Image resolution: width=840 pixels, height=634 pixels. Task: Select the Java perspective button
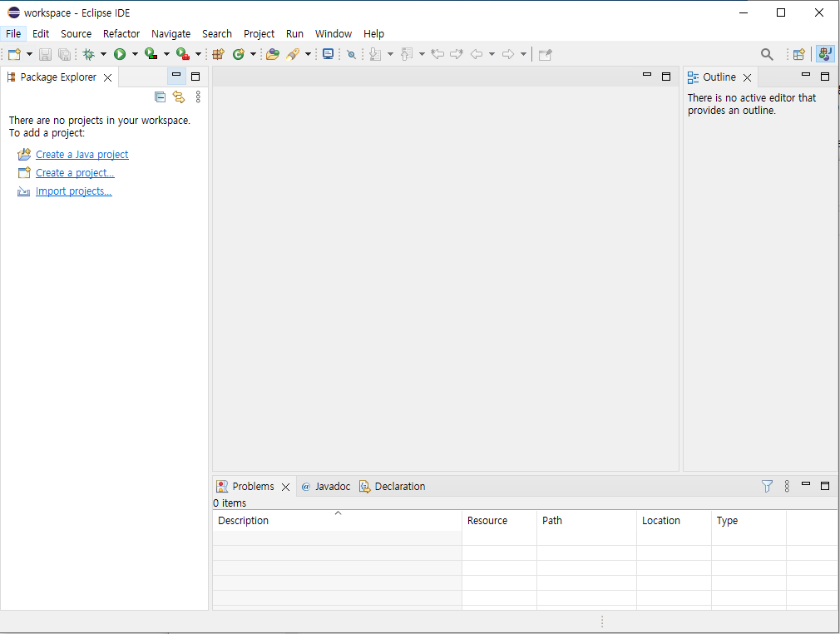pos(825,54)
